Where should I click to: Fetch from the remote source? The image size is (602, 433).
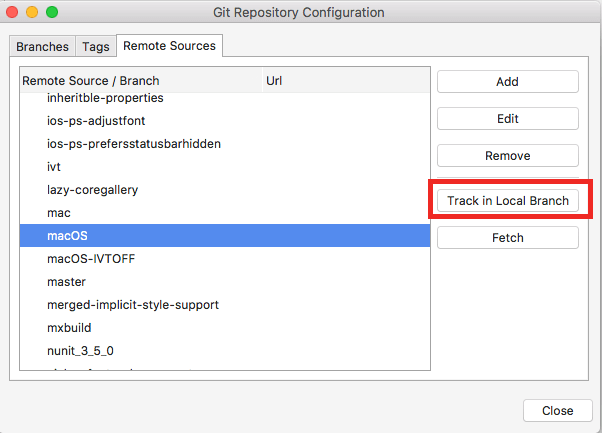507,237
